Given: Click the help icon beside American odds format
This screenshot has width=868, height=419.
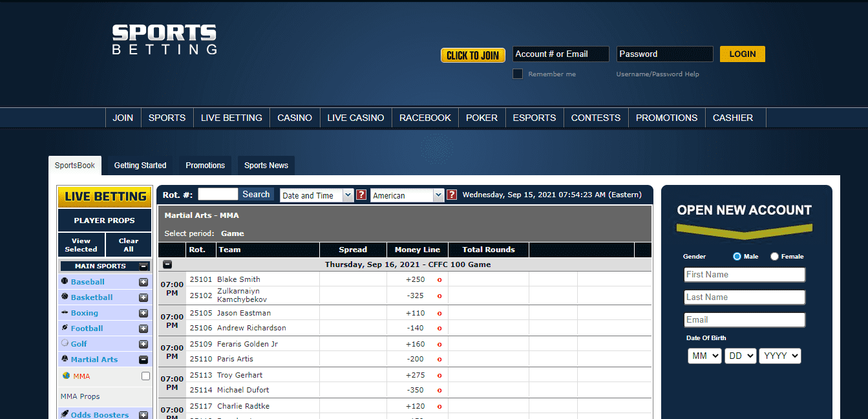Looking at the screenshot, I should (452, 195).
